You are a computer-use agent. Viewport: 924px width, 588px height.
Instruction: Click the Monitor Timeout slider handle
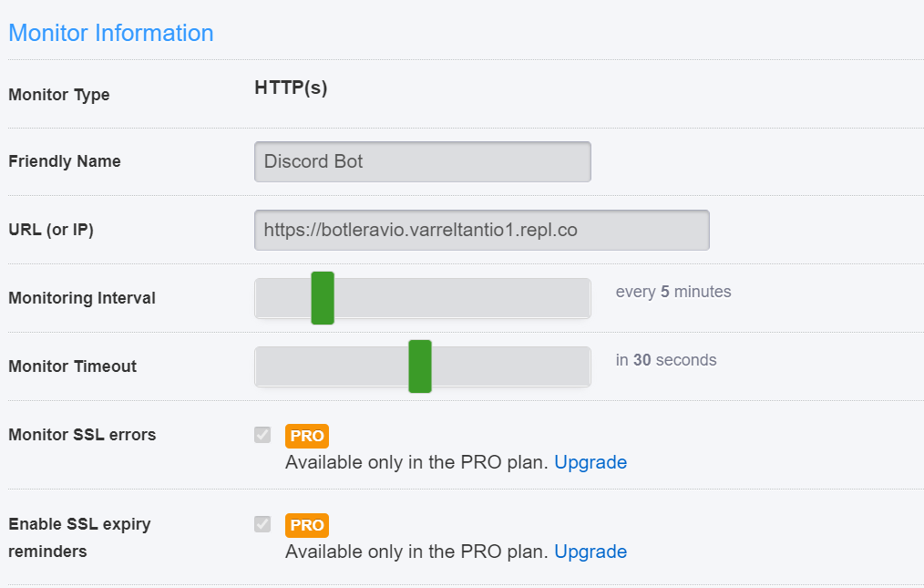420,366
